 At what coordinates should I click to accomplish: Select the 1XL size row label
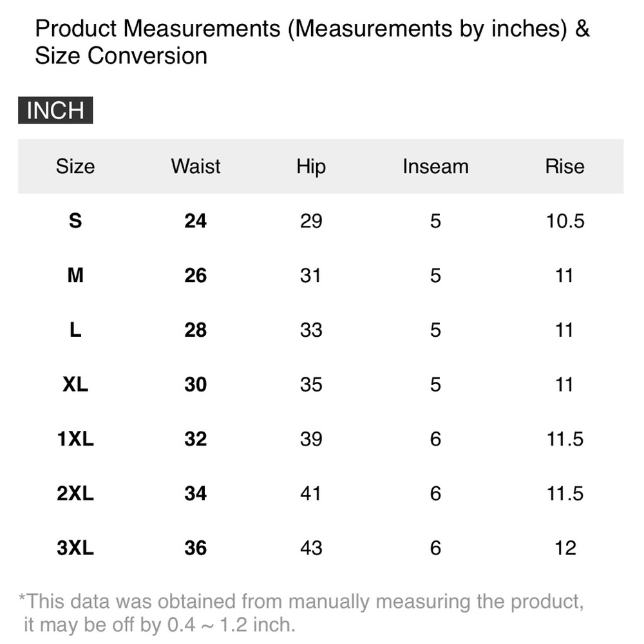click(75, 439)
